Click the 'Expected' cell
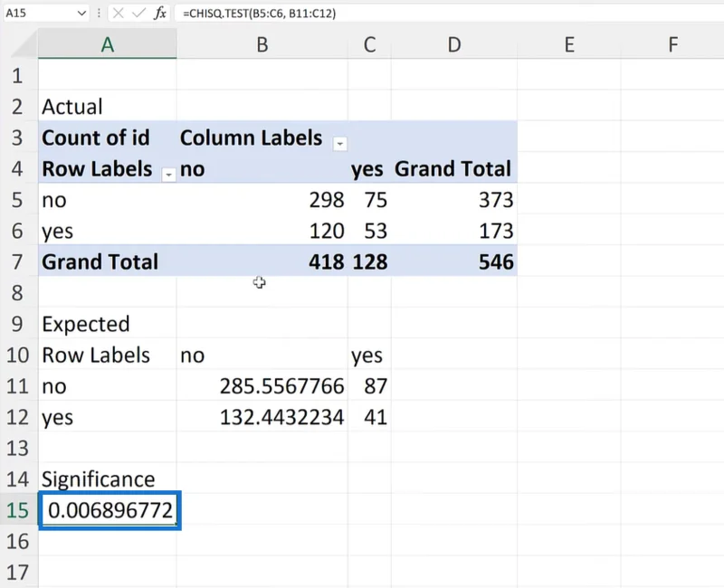724x588 pixels. tap(107, 324)
